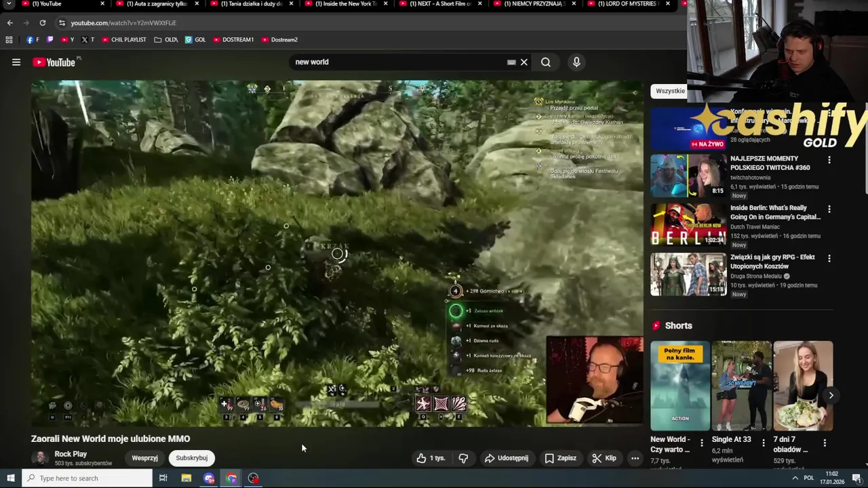Viewport: 868px width, 488px height.
Task: Reload the page
Action: [42, 22]
